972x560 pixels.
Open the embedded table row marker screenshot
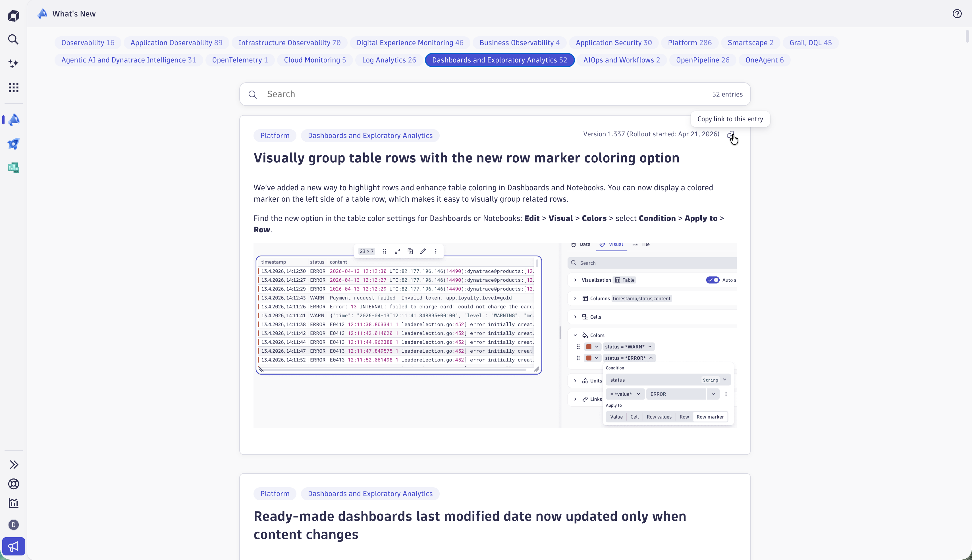point(495,335)
